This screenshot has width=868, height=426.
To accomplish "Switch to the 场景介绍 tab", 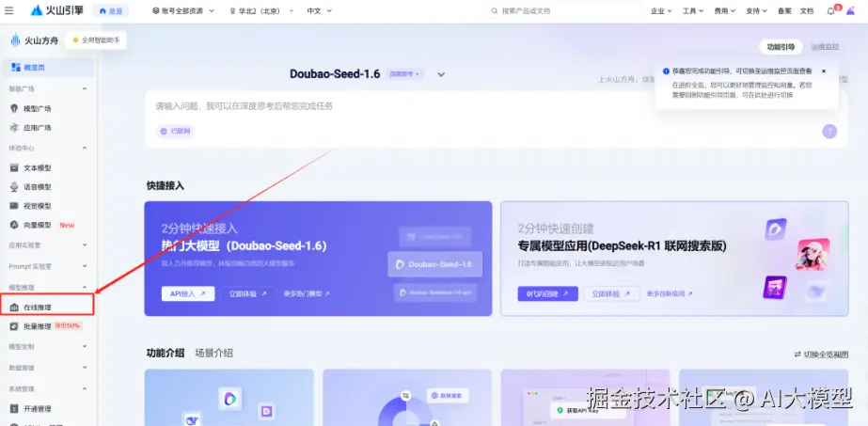I will (213, 353).
